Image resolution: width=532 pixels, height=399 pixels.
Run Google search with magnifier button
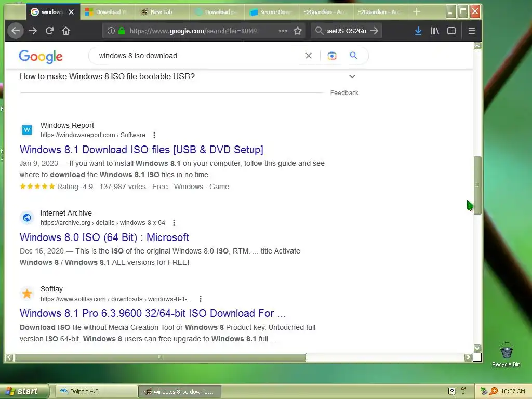[353, 55]
